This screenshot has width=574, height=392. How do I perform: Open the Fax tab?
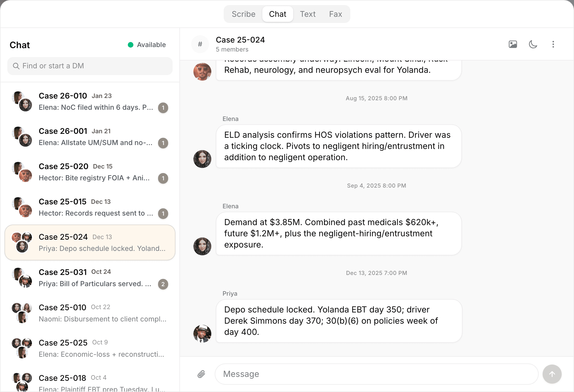tap(335, 14)
